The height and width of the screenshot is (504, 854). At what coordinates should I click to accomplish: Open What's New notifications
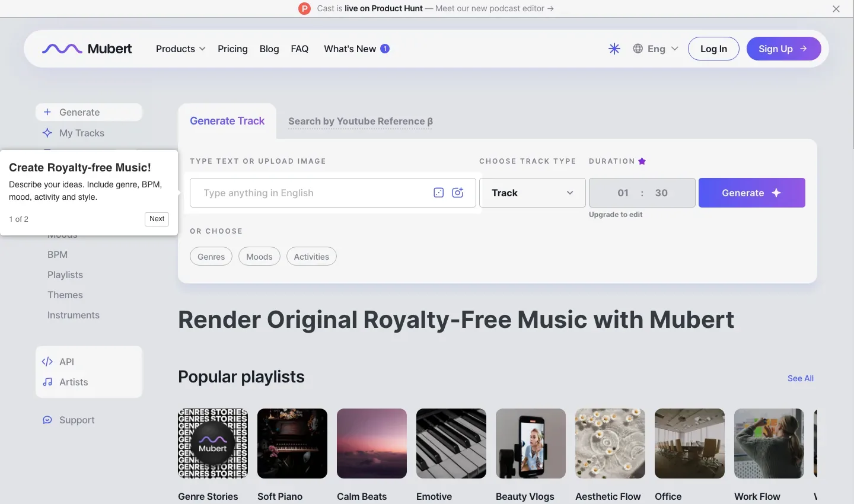pos(356,49)
